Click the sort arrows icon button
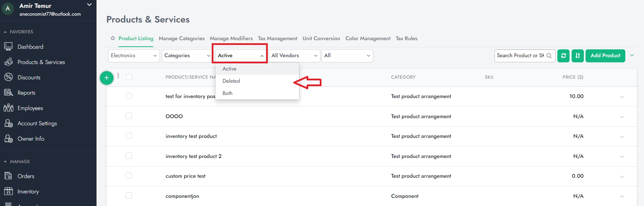Image resolution: width=644 pixels, height=206 pixels. point(577,56)
